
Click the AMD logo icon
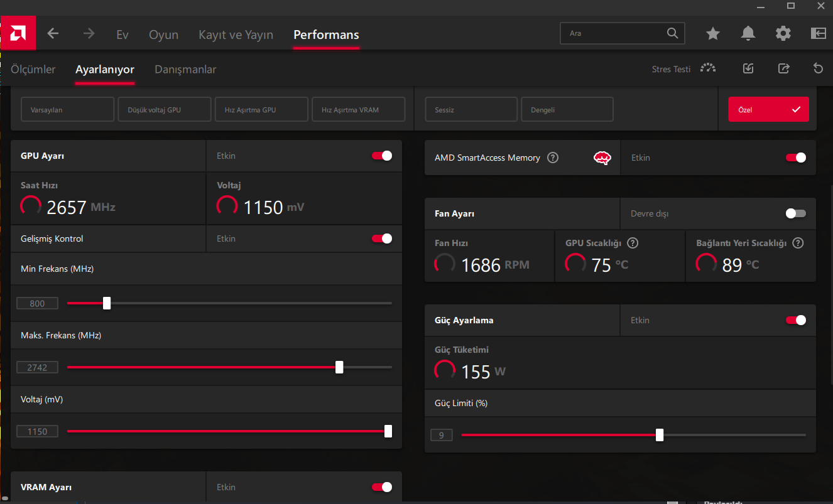(18, 33)
